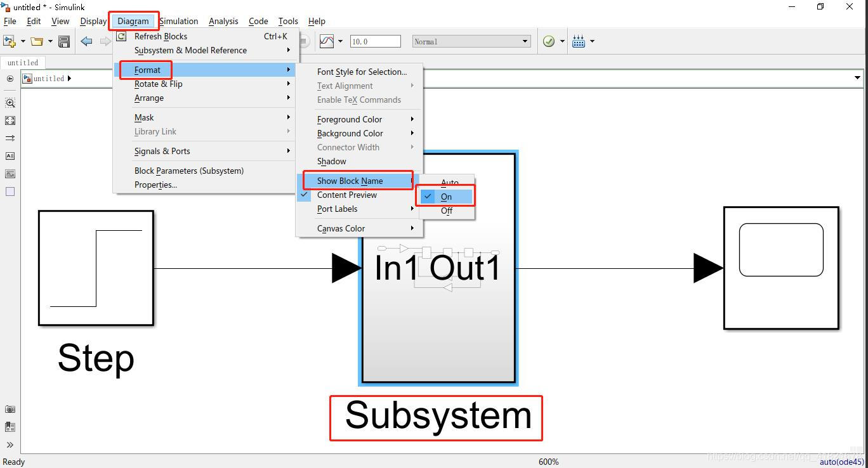868x468 pixels.
Task: Toggle the Shadow option
Action: 360,161
